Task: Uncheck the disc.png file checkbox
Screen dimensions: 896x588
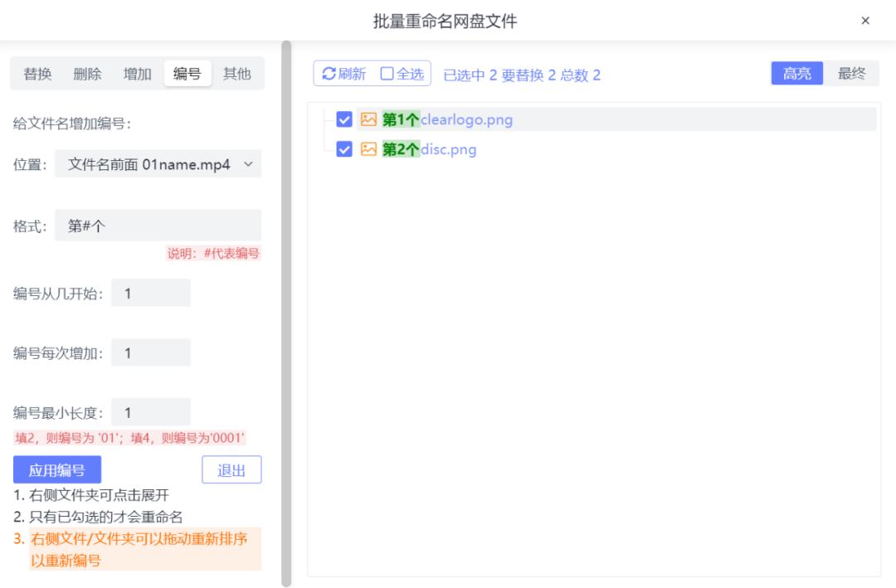Action: tap(344, 149)
